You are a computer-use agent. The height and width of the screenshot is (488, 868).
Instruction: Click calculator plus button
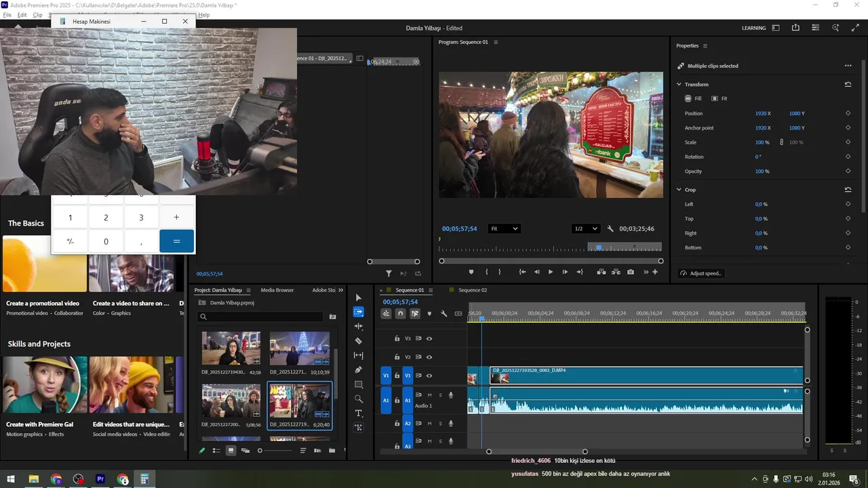pyautogui.click(x=176, y=218)
